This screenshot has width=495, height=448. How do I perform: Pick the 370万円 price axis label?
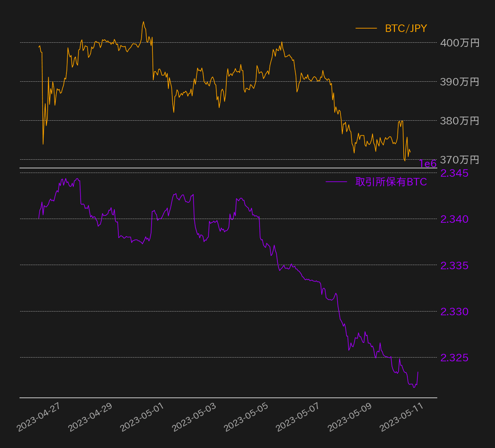click(460, 160)
